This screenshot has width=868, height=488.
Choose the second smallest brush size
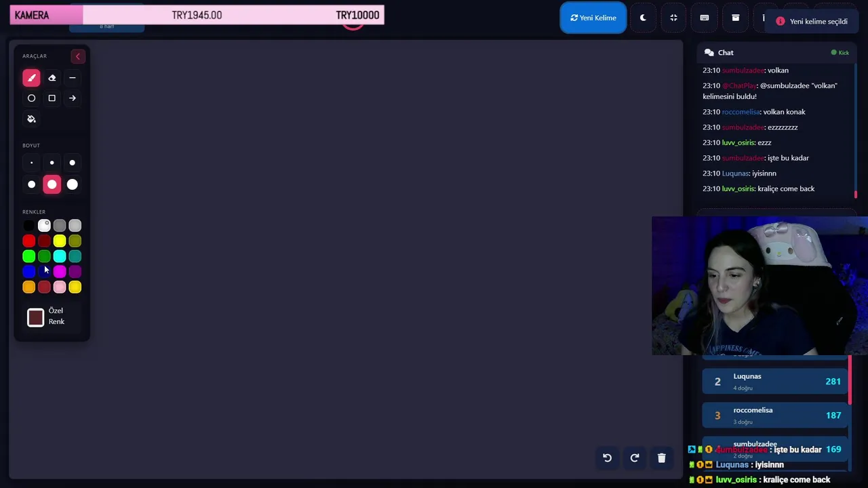(x=52, y=163)
